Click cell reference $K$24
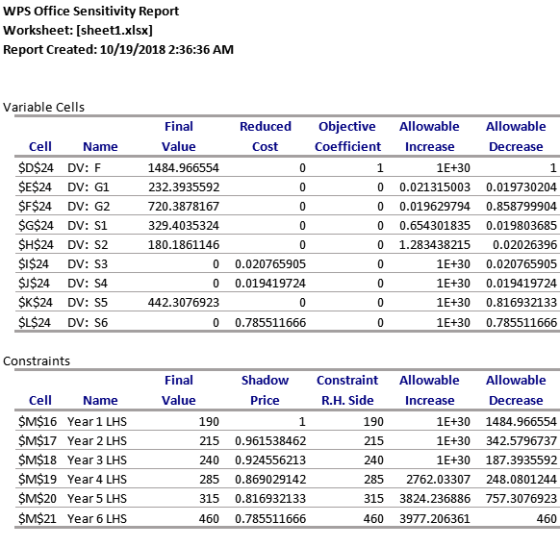560x547 pixels. click(x=35, y=303)
